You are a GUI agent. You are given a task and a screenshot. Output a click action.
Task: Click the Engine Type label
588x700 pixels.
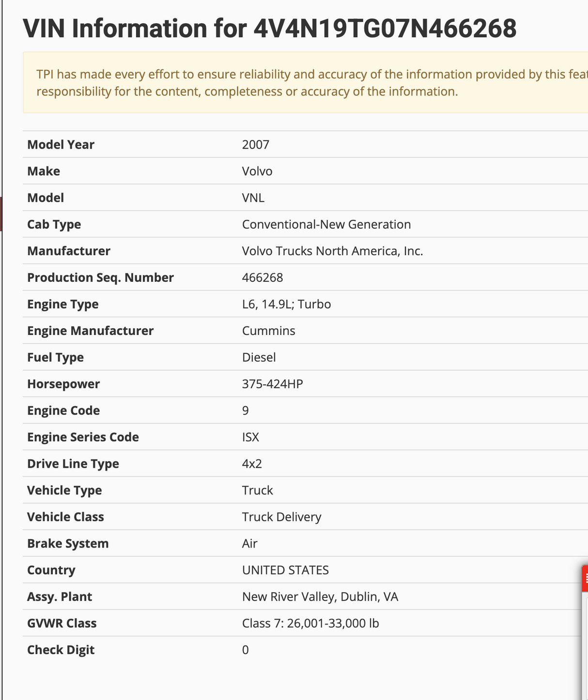click(x=63, y=304)
